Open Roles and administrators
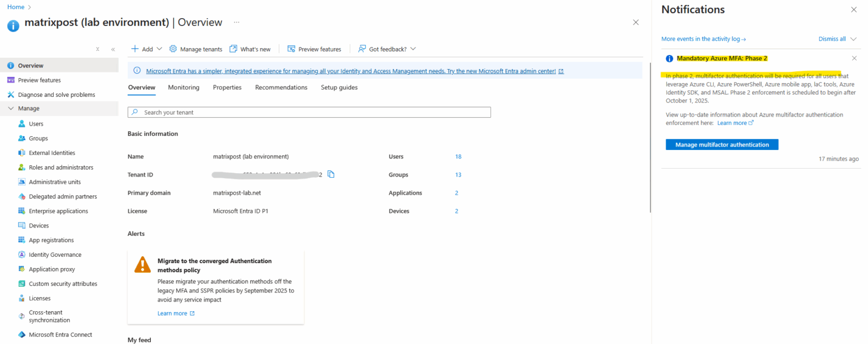The image size is (868, 344). (59, 167)
